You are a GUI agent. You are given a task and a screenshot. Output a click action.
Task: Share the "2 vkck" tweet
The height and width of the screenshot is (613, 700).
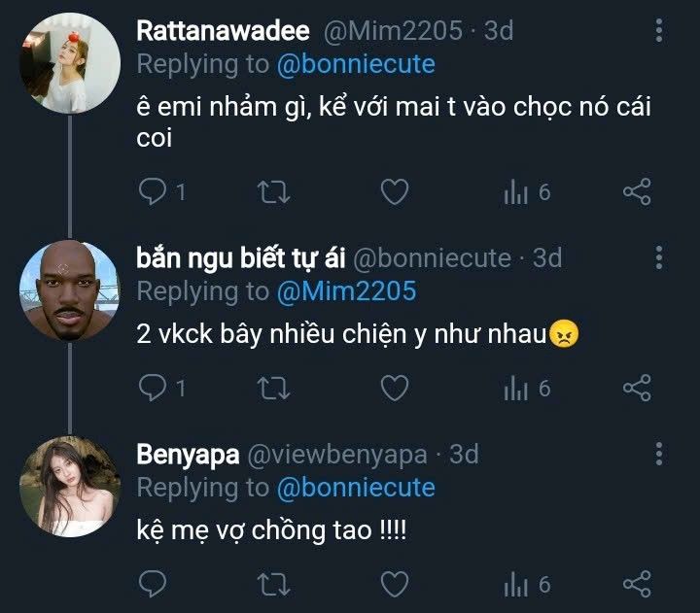point(637,389)
